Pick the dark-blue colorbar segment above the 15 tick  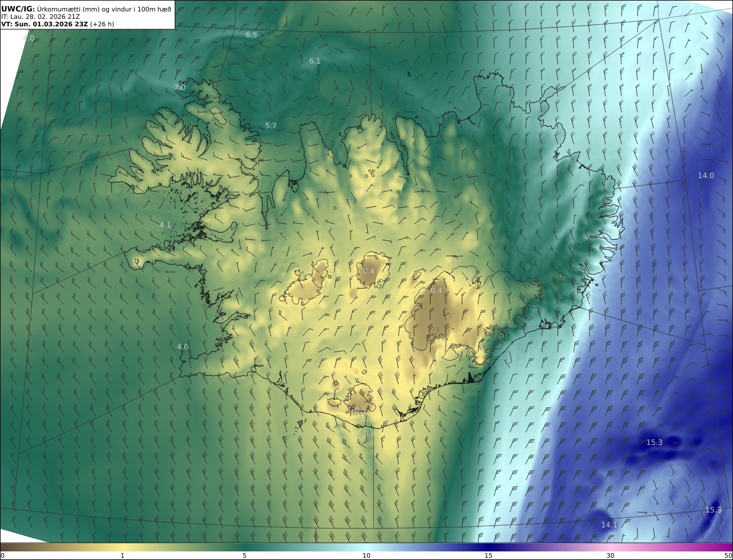tap(488, 547)
